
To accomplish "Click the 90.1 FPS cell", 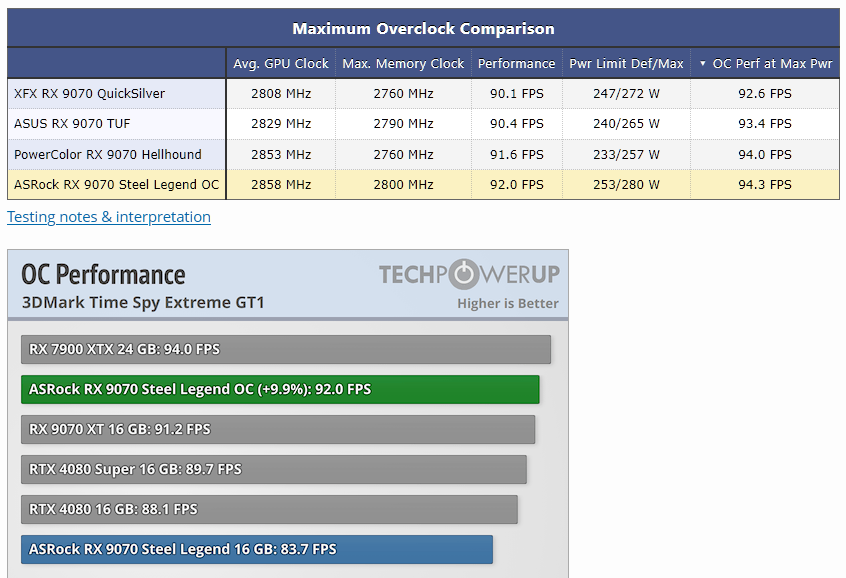I will 516,93.
